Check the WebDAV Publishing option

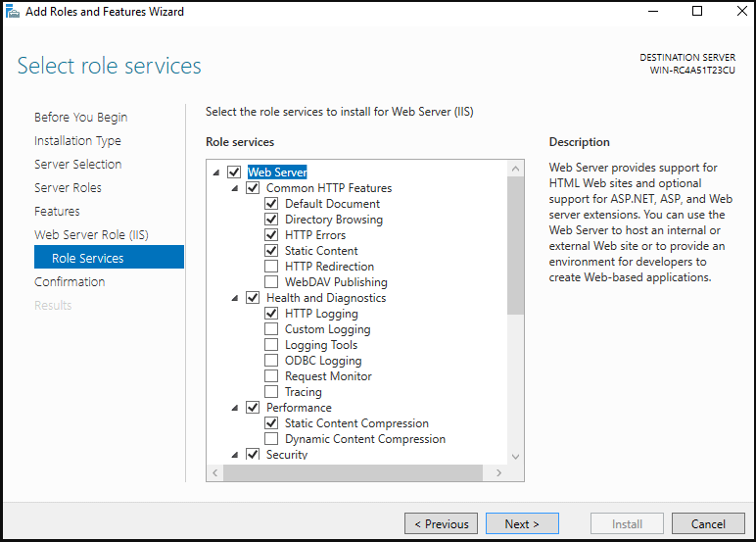click(x=271, y=282)
